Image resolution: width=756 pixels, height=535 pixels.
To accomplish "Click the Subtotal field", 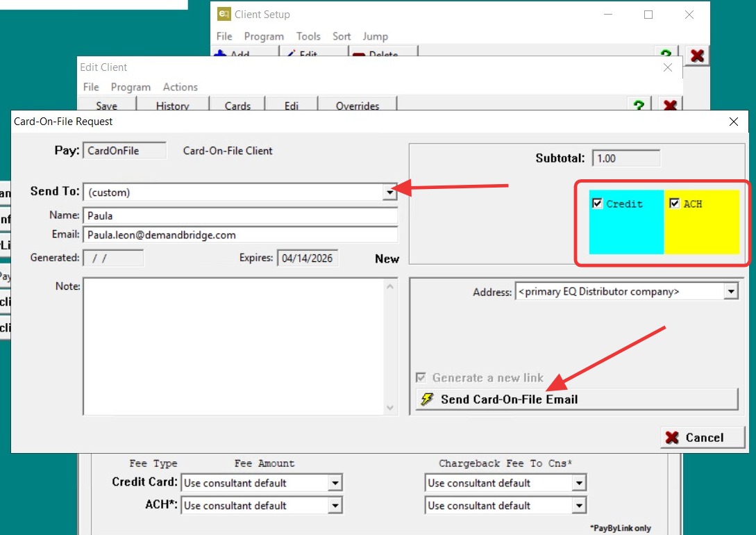I will pyautogui.click(x=625, y=158).
